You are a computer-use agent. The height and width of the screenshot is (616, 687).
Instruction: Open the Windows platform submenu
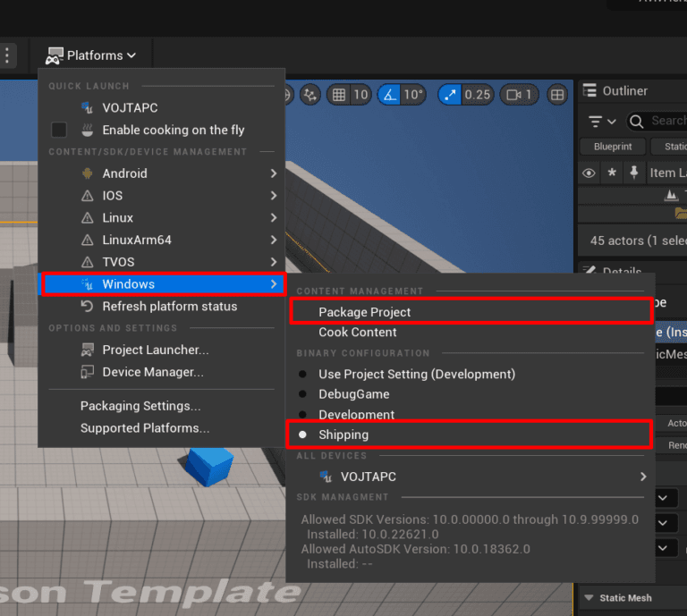164,284
